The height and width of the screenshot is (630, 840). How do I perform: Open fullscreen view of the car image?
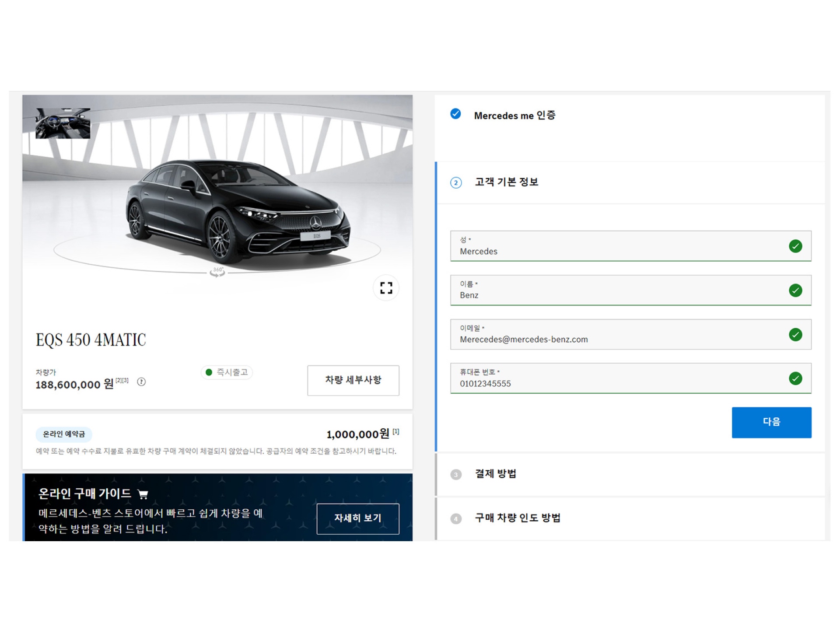click(385, 288)
